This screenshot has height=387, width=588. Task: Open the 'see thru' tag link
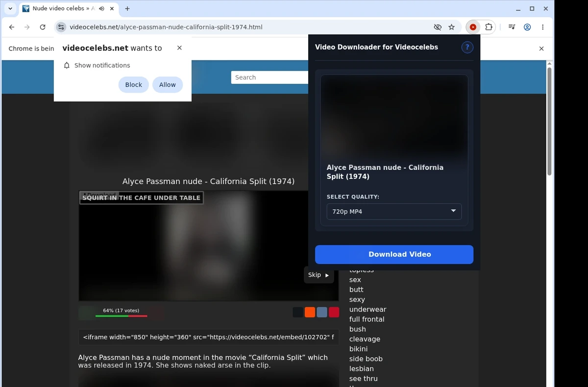coord(363,378)
